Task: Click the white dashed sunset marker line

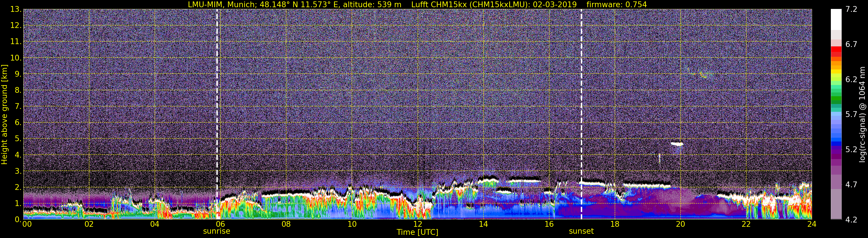Action: point(581,114)
